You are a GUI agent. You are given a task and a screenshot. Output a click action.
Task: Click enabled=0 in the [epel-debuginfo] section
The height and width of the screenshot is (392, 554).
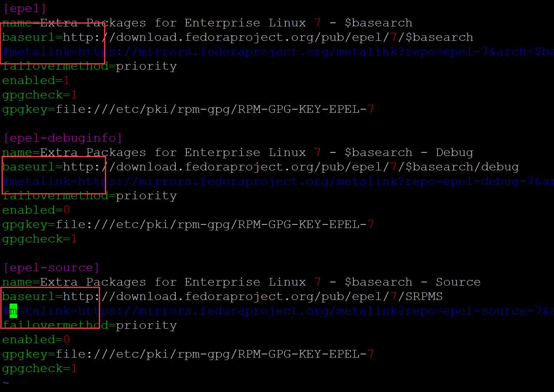click(36, 210)
